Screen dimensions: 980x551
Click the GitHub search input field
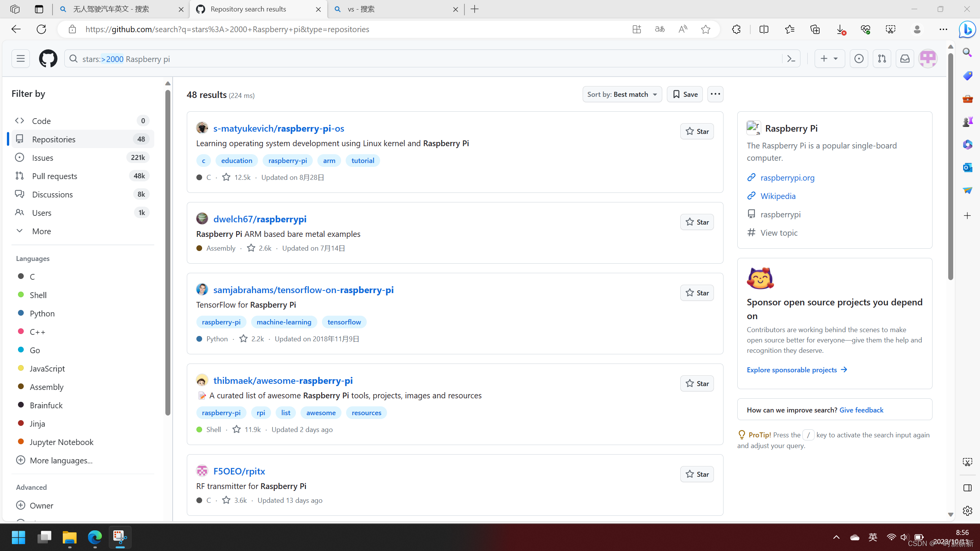point(421,59)
